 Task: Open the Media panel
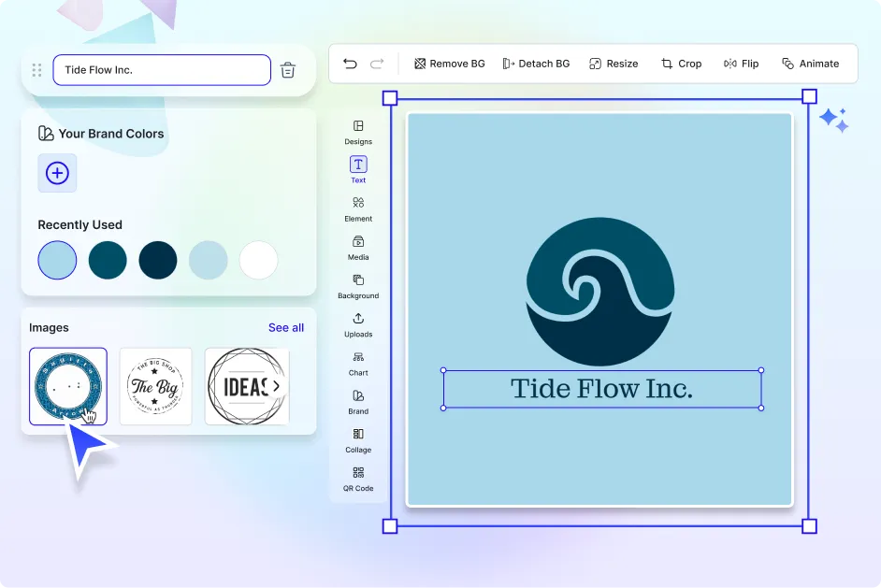357,249
